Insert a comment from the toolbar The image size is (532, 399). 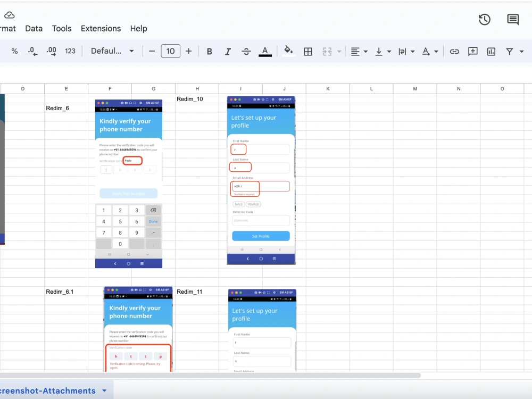click(x=472, y=51)
